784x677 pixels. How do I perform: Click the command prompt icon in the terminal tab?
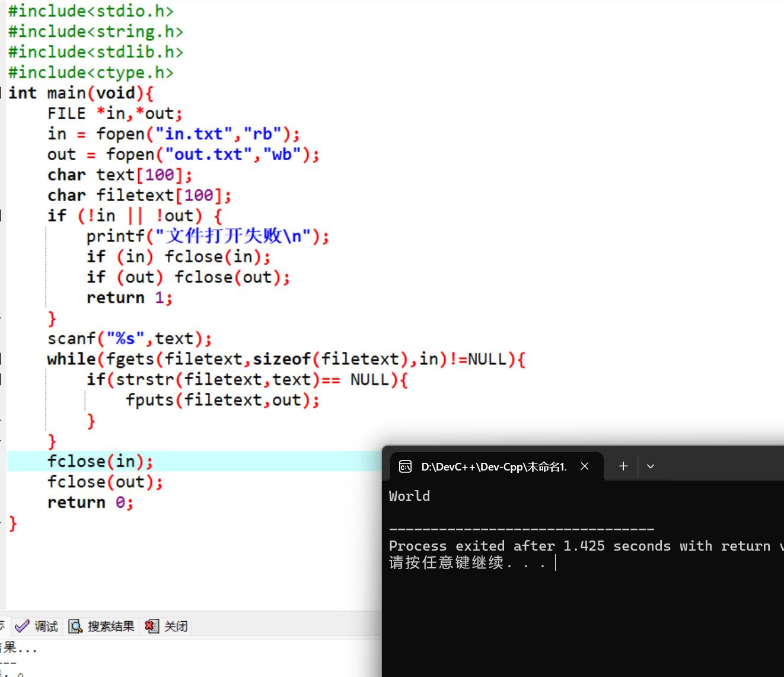pyautogui.click(x=405, y=466)
